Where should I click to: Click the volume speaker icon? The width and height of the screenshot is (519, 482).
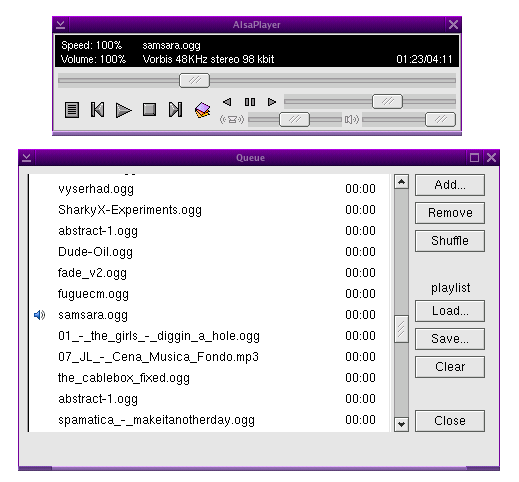(x=352, y=119)
